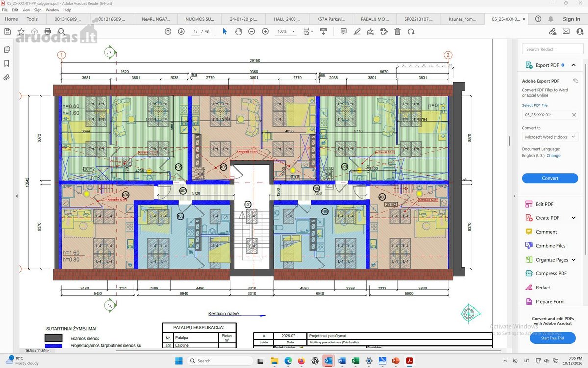Open the Sign menu

pos(38,10)
